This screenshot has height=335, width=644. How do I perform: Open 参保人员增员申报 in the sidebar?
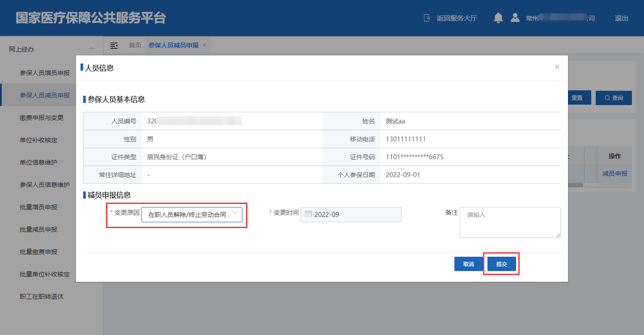(x=45, y=73)
